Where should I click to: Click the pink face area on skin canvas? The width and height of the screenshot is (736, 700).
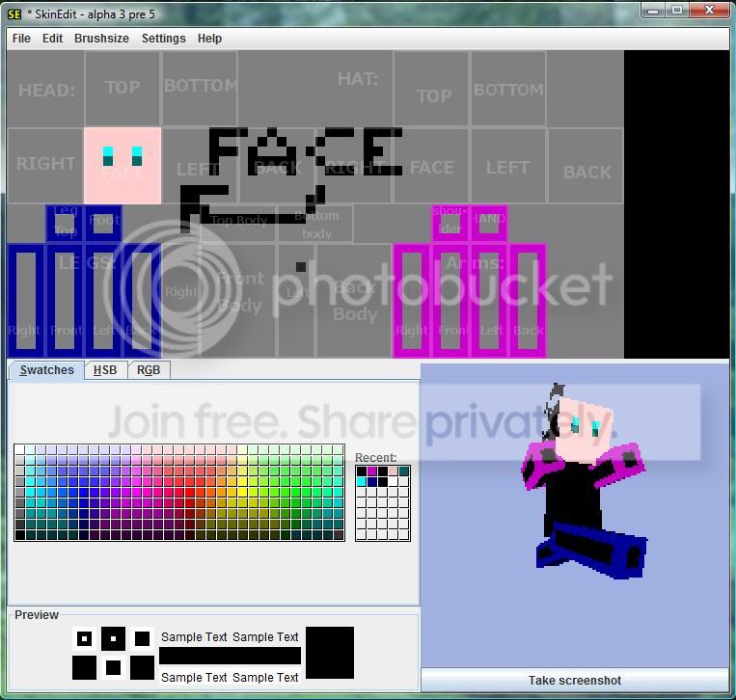pyautogui.click(x=123, y=166)
